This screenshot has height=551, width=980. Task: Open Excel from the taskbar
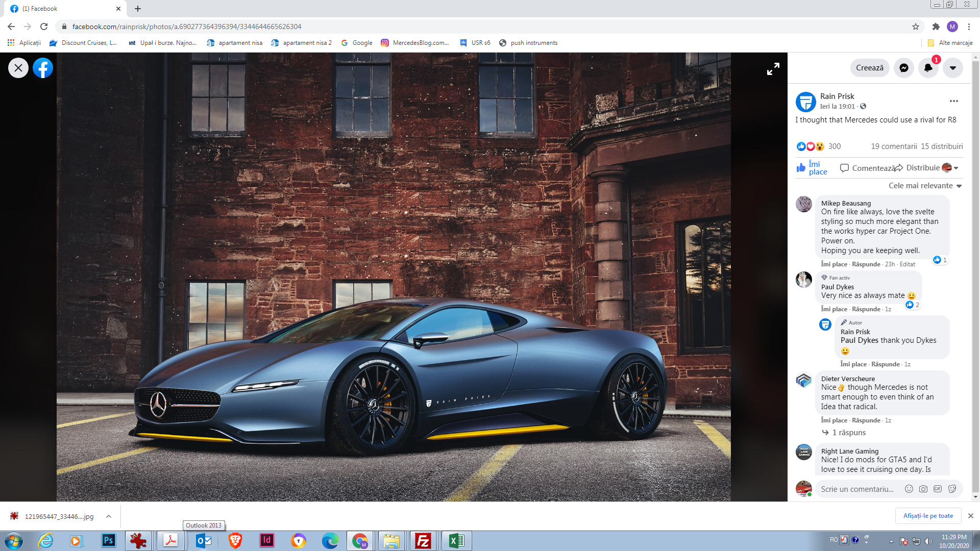[456, 540]
